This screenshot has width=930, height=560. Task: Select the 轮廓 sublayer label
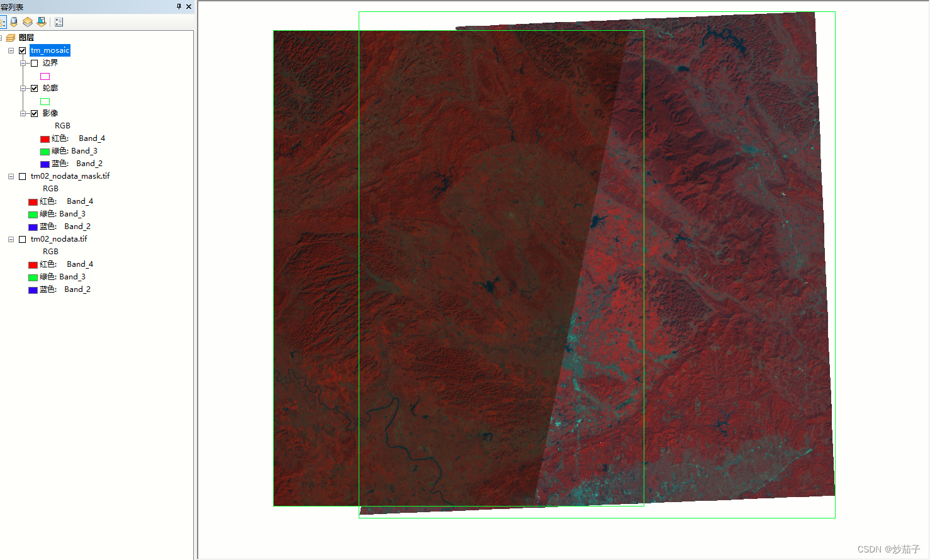(50, 88)
